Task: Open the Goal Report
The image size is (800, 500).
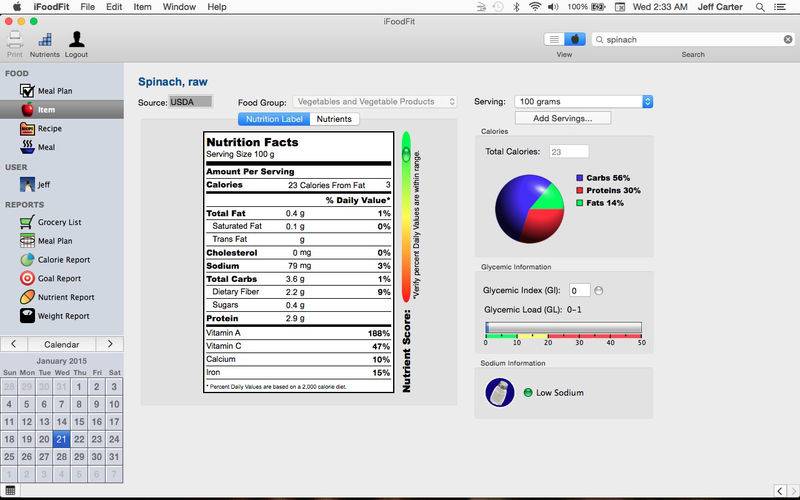Action: click(58, 278)
